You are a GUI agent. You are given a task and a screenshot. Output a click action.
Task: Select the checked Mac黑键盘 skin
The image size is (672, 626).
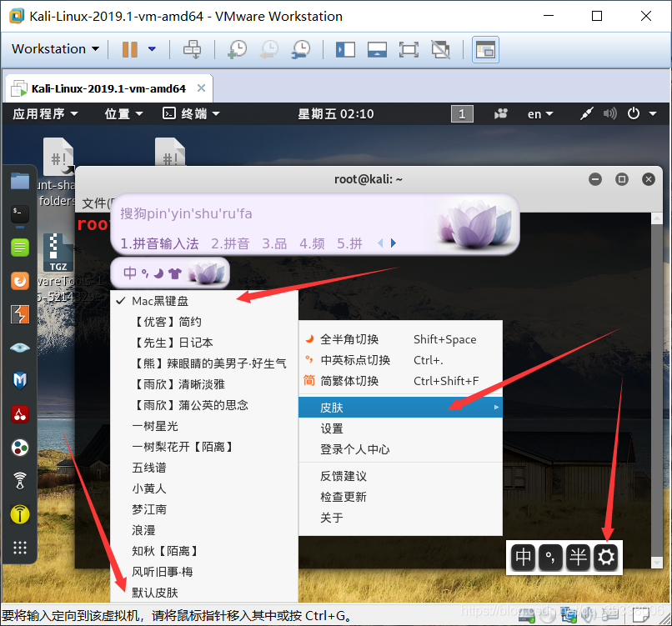pyautogui.click(x=204, y=301)
